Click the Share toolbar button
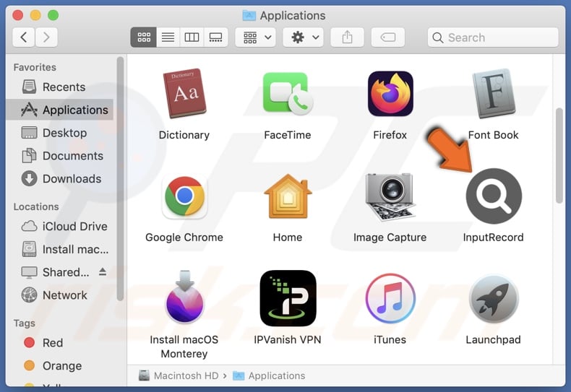 coord(348,37)
